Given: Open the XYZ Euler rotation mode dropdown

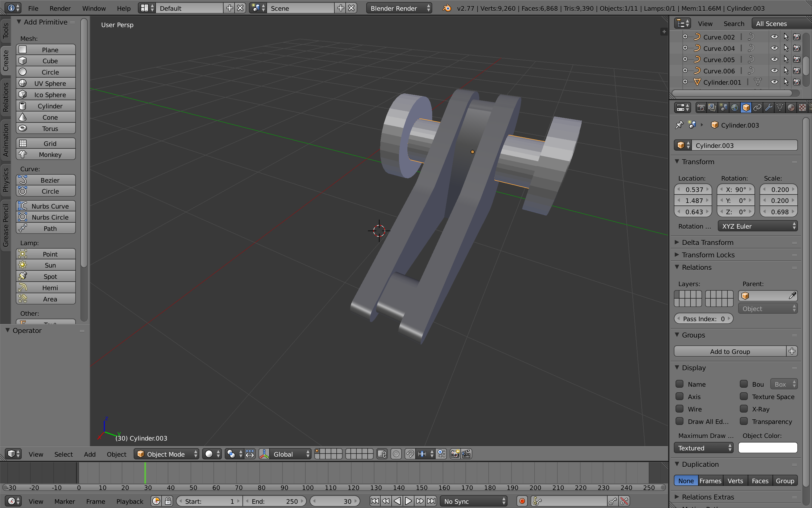Looking at the screenshot, I should point(758,226).
